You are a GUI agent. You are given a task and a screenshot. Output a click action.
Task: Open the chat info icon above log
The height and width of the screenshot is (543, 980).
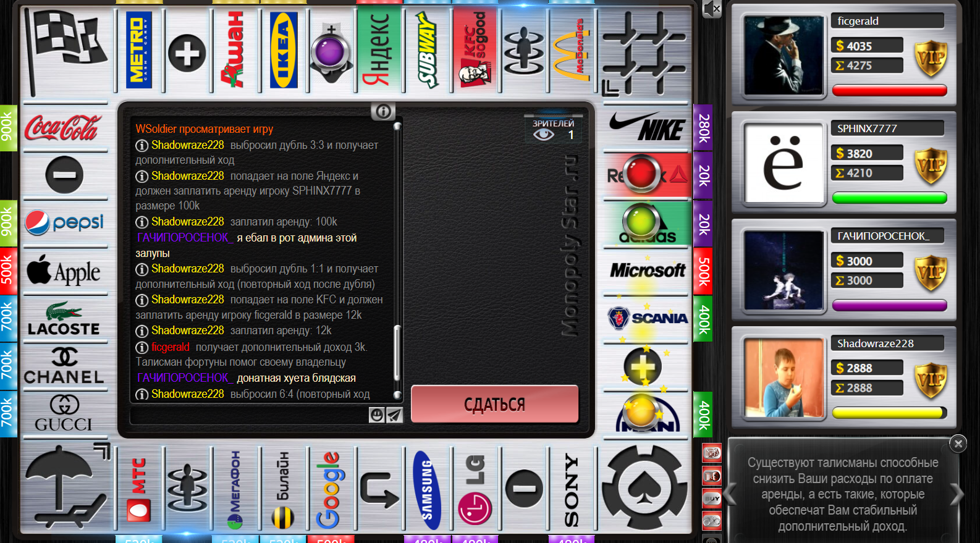pyautogui.click(x=383, y=111)
